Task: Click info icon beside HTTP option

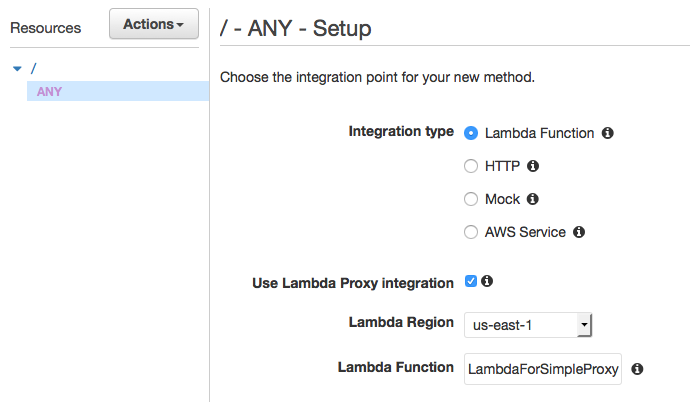Action: [x=533, y=166]
